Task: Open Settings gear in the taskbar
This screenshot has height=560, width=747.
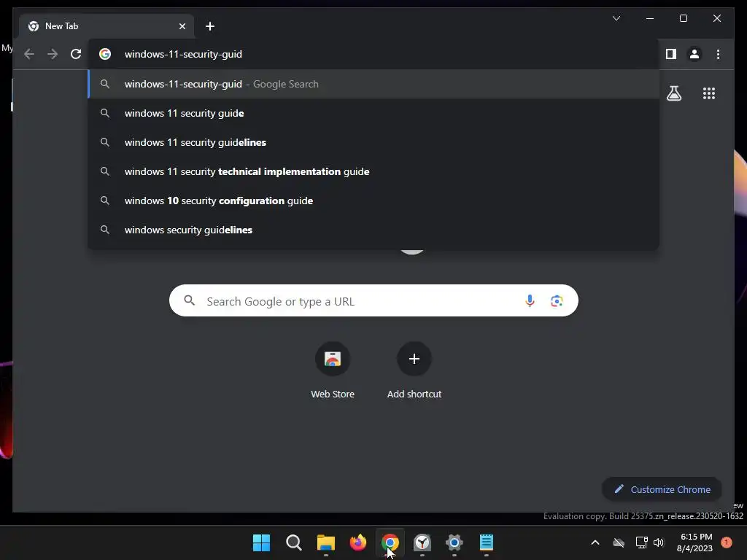Action: [x=454, y=542]
